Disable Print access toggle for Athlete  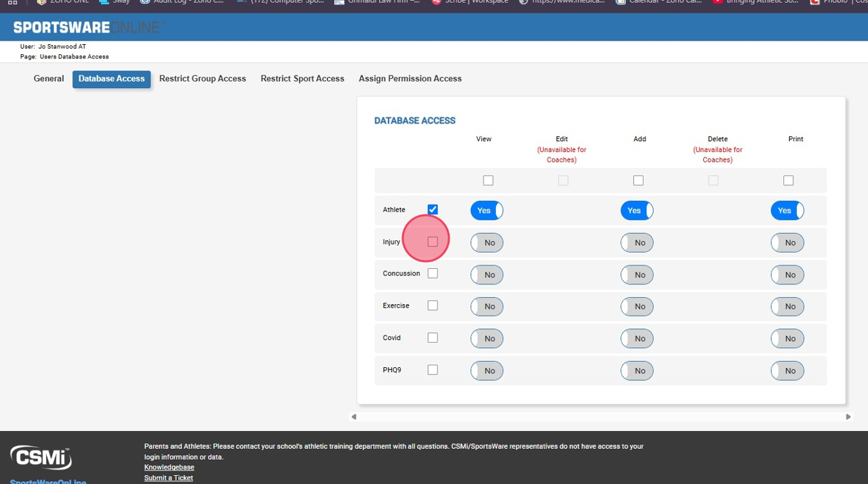787,210
